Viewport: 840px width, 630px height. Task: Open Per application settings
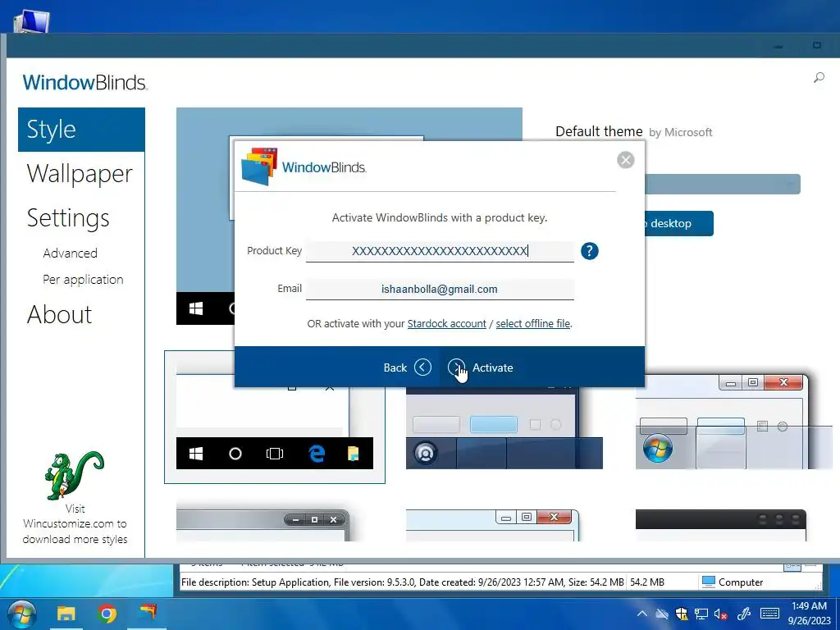pyautogui.click(x=83, y=280)
